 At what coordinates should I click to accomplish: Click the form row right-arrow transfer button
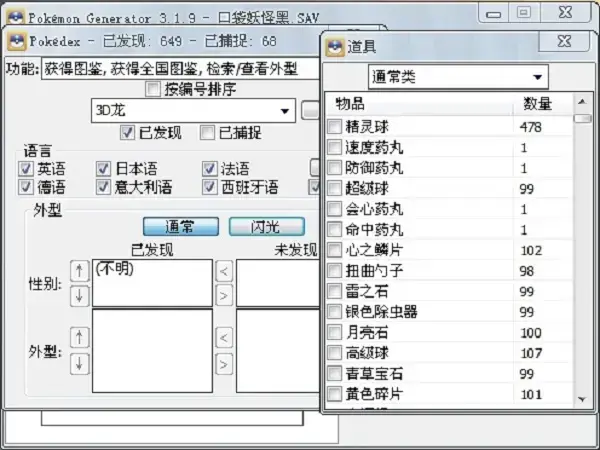click(224, 364)
